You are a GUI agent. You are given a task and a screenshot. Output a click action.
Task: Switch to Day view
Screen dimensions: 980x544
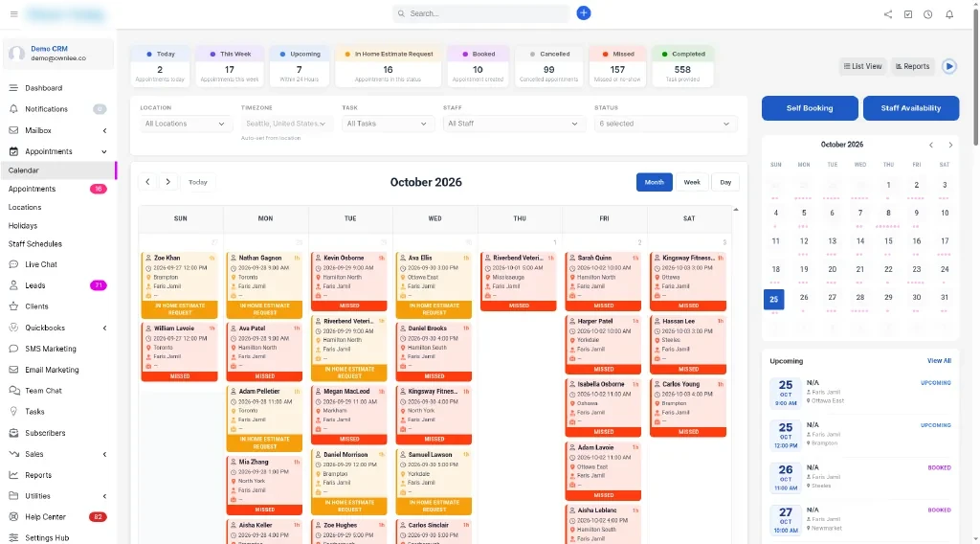coord(725,182)
